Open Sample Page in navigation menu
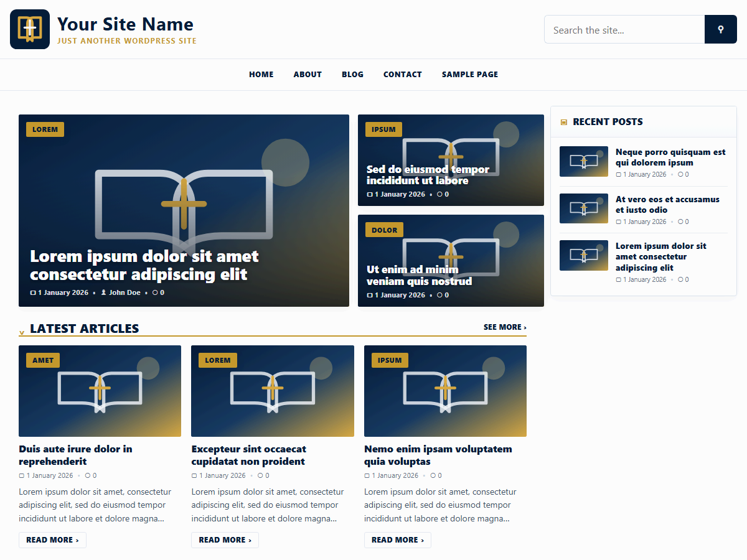747x560 pixels. tap(470, 75)
